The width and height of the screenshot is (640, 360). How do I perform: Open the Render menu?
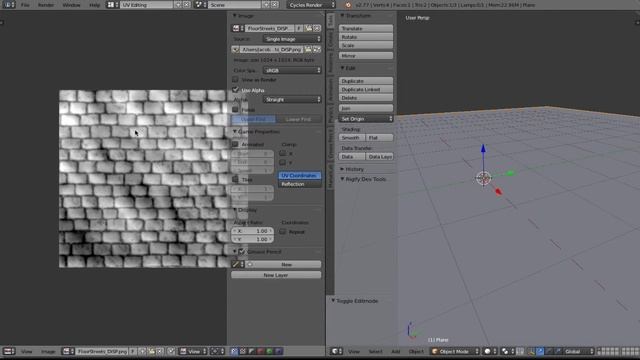(x=46, y=5)
